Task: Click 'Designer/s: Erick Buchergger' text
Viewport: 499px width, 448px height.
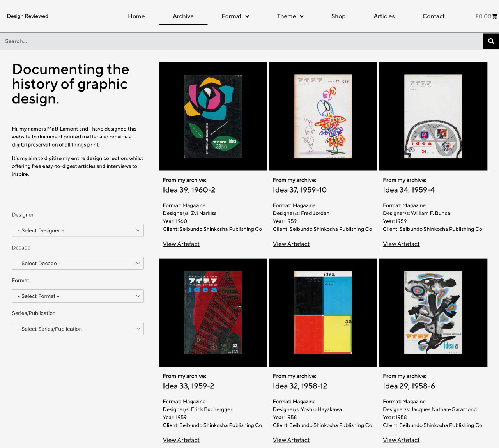Action: coord(197,409)
